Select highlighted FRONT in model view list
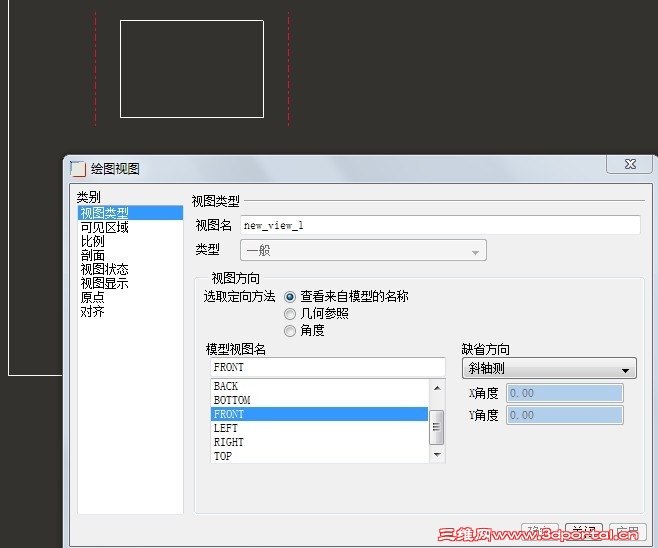 [319, 414]
